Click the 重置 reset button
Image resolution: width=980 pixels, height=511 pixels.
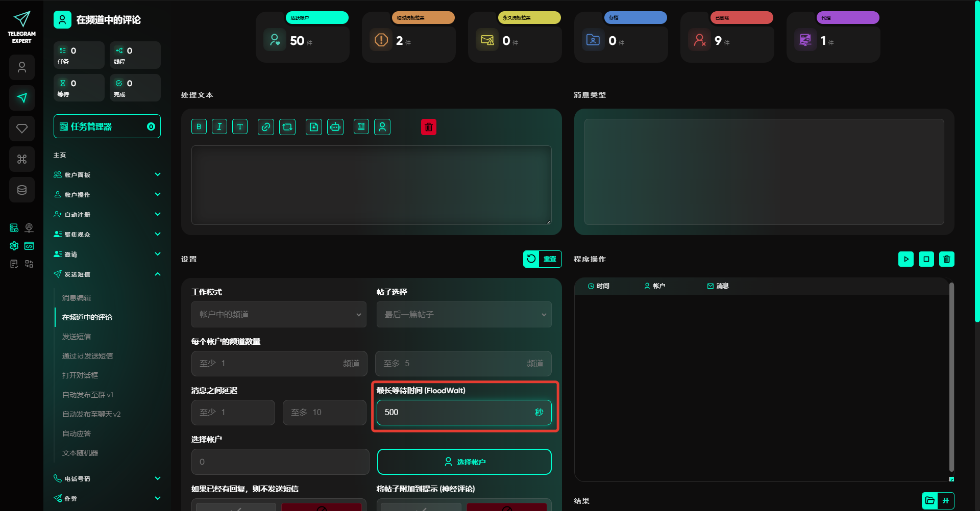(x=542, y=259)
